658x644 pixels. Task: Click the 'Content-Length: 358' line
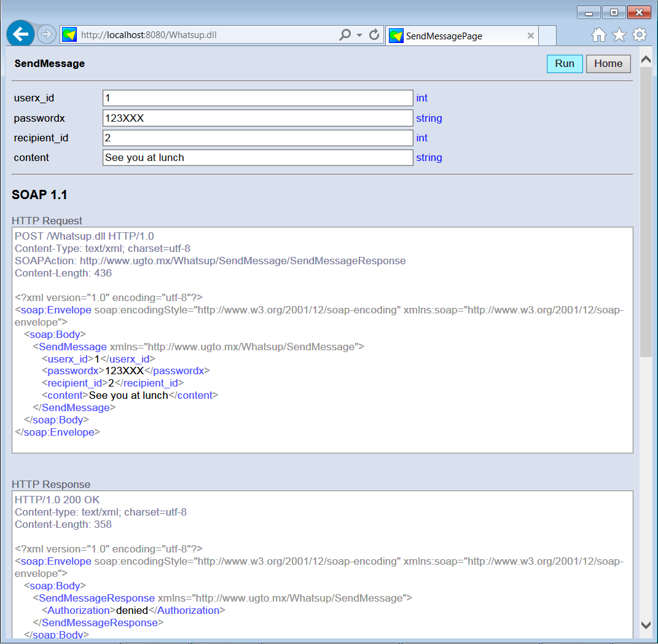tap(63, 524)
